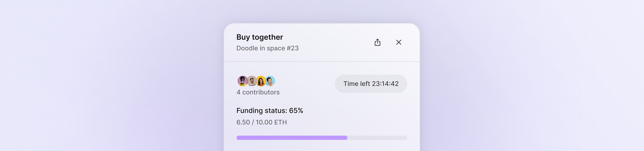This screenshot has width=644, height=151.
Task: Select the contributor avatar with yellow background
Action: click(261, 81)
